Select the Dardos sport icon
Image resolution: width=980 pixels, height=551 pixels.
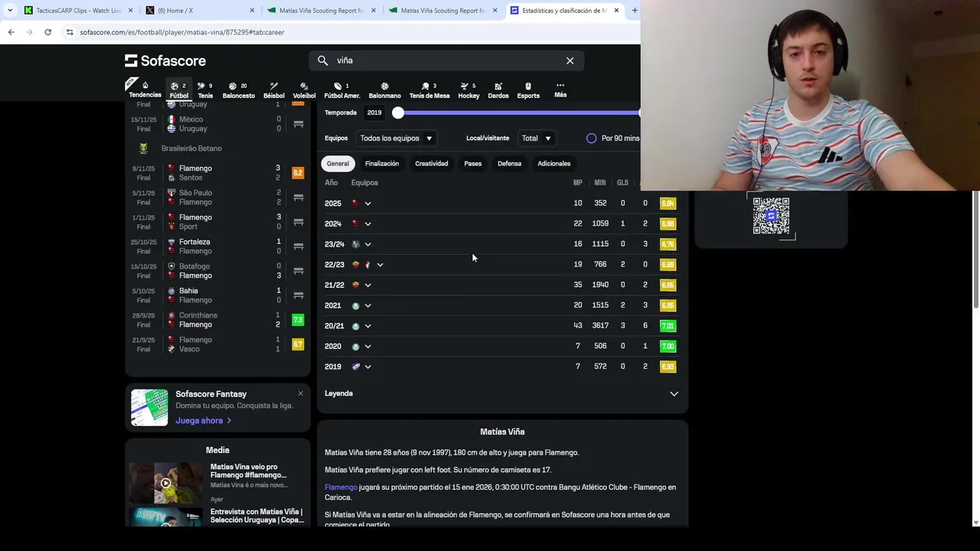pos(498,90)
